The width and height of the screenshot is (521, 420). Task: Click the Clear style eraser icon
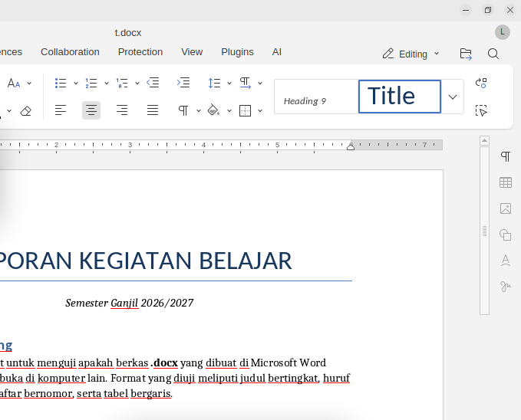tap(26, 110)
